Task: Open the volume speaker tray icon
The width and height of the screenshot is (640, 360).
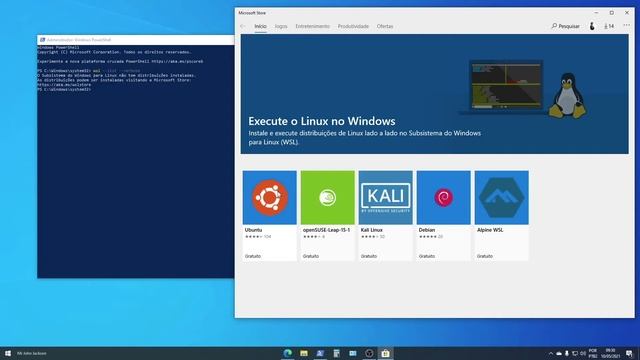Action: (583, 353)
